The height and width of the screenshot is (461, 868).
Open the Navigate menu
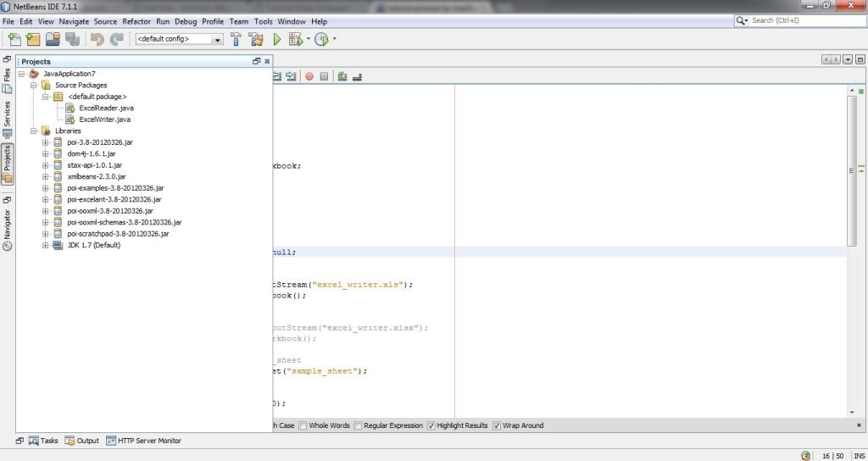coord(74,21)
